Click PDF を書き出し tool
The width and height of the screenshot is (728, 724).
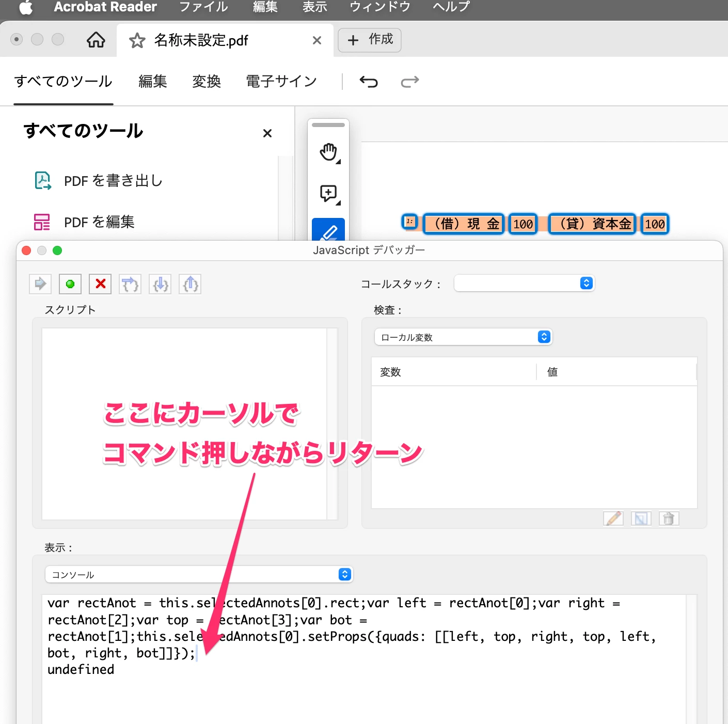pyautogui.click(x=98, y=181)
